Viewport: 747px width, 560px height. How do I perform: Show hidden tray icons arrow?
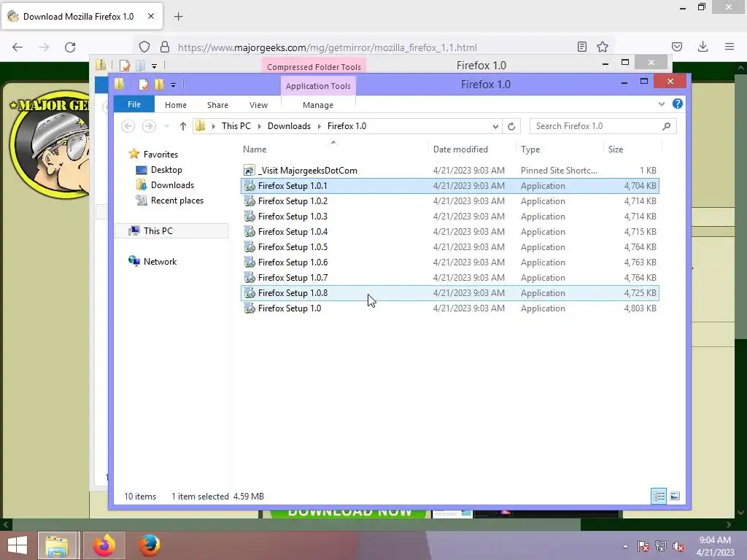pyautogui.click(x=625, y=546)
